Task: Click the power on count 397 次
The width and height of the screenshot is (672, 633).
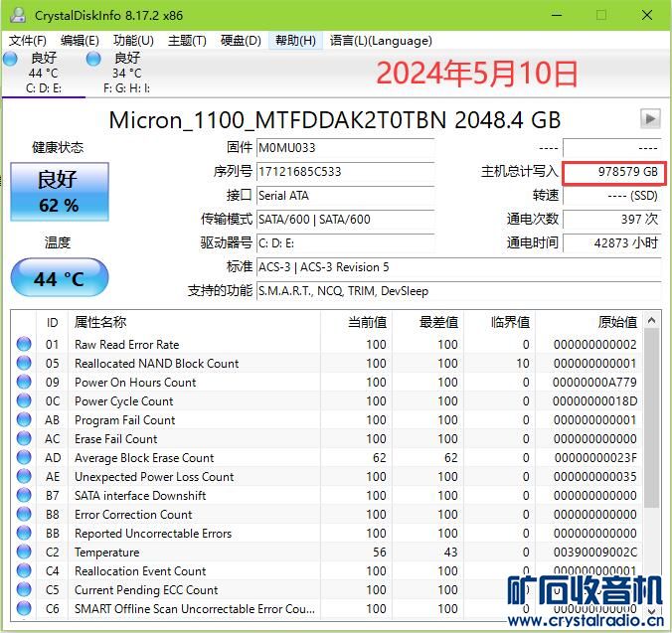Action: point(612,220)
